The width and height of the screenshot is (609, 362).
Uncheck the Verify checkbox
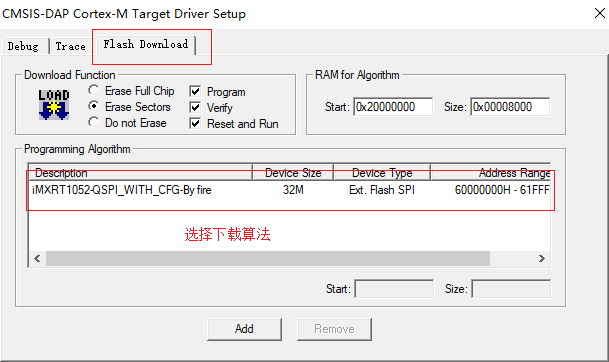point(195,107)
